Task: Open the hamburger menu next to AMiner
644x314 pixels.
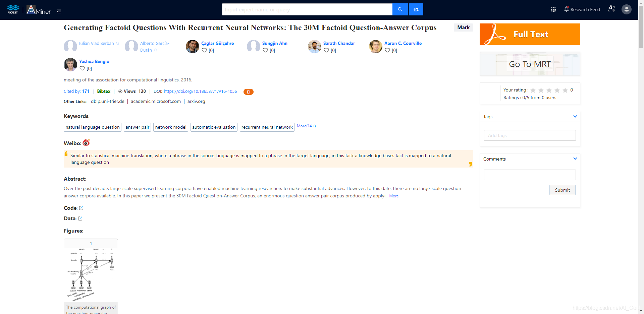Action: pyautogui.click(x=59, y=11)
